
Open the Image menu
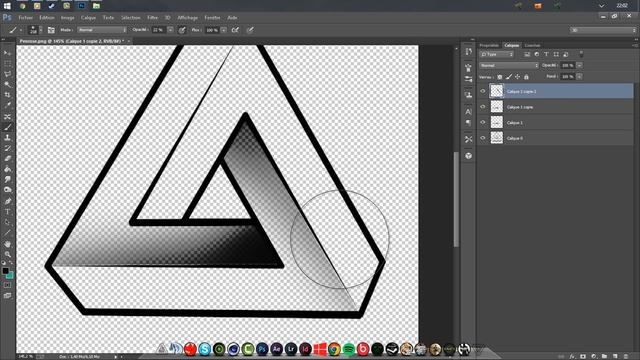(x=68, y=18)
